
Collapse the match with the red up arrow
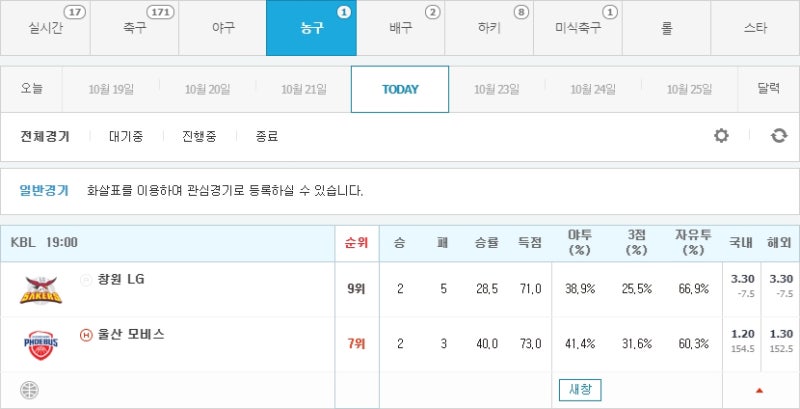tap(759, 391)
